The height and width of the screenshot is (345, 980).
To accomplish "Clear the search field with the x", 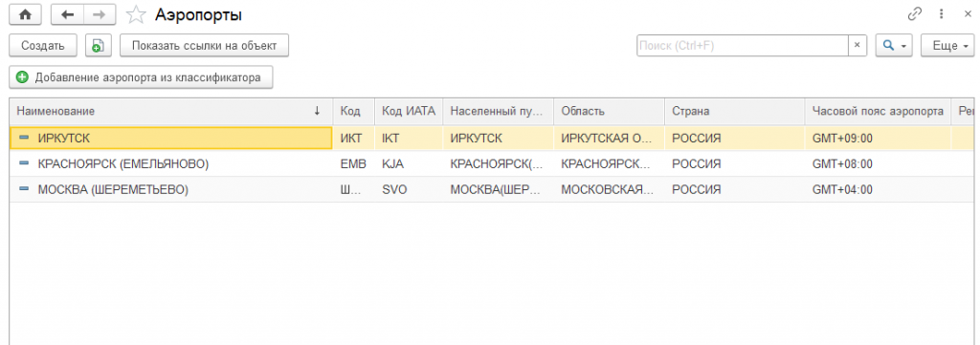I will coord(857,46).
